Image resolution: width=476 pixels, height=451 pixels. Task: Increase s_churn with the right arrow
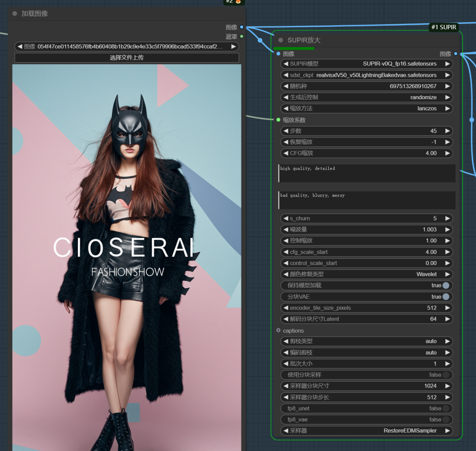pos(447,218)
